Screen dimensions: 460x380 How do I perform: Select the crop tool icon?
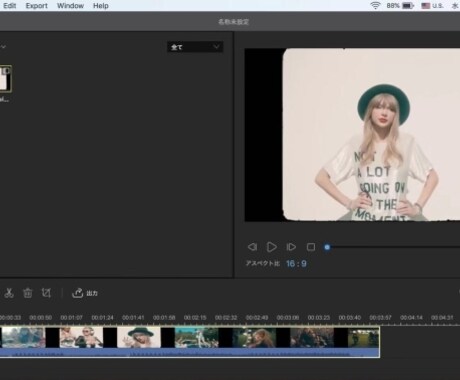[x=46, y=293]
